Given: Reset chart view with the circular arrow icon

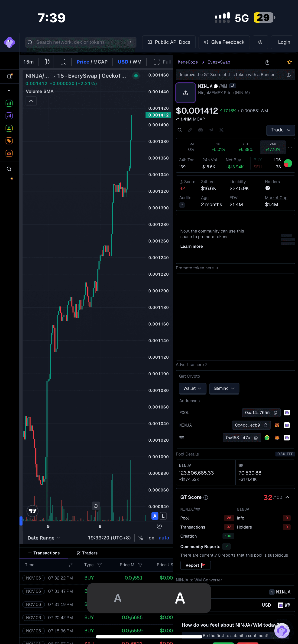Looking at the screenshot, I should [x=96, y=506].
